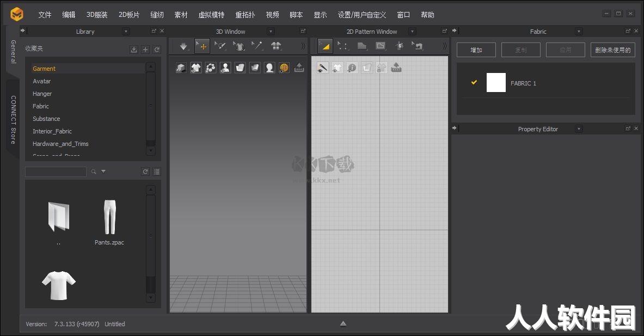The width and height of the screenshot is (644, 336).
Task: Open the Property Editor dropdown arrow
Action: click(579, 129)
